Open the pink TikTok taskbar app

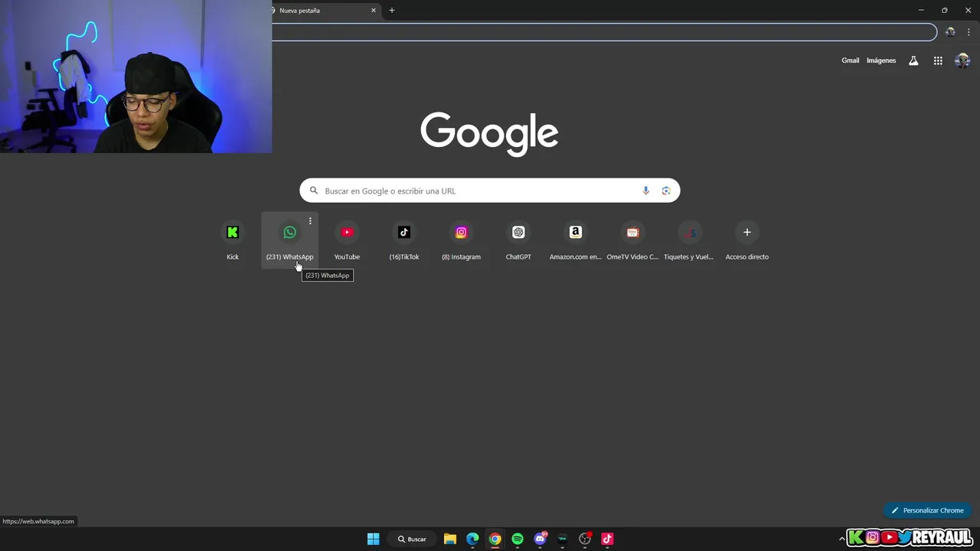[x=607, y=539]
